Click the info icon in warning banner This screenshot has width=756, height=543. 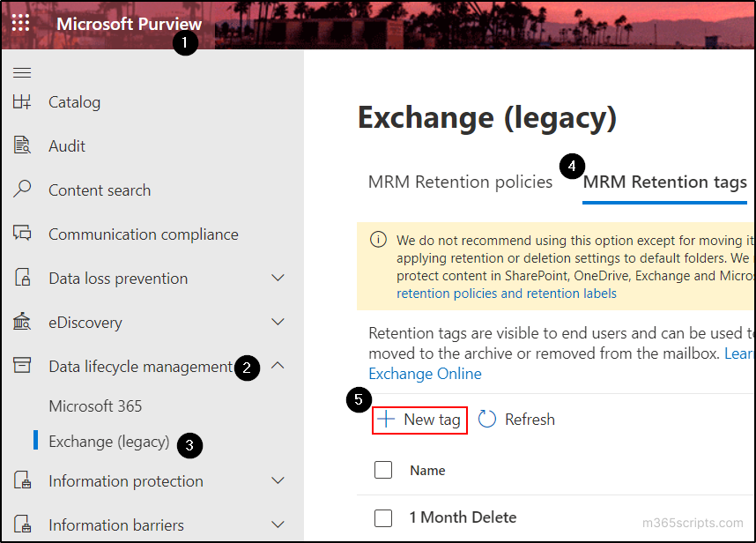[x=378, y=239]
